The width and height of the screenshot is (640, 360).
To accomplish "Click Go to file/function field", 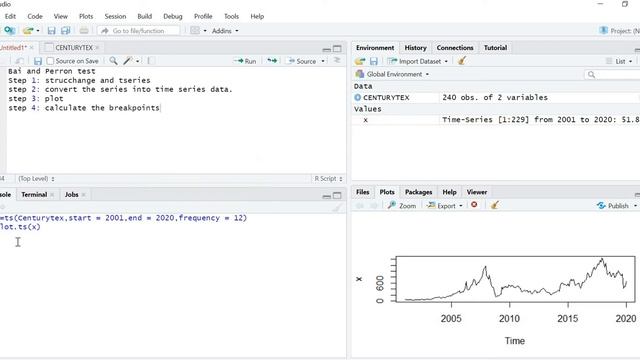I will coord(139,31).
